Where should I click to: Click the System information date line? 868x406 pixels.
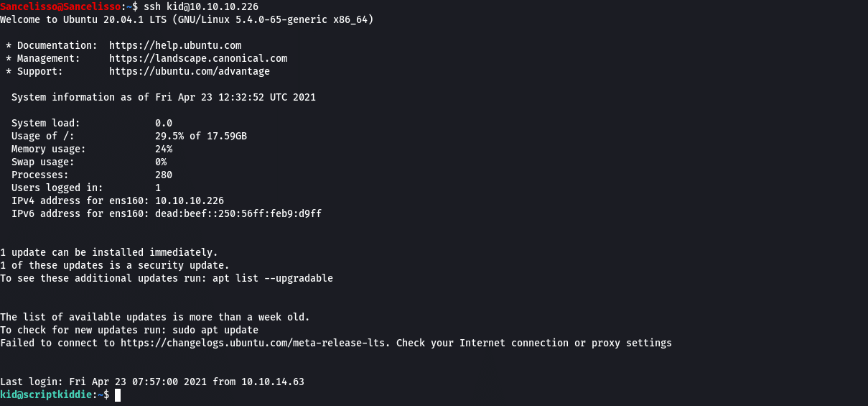tap(164, 97)
